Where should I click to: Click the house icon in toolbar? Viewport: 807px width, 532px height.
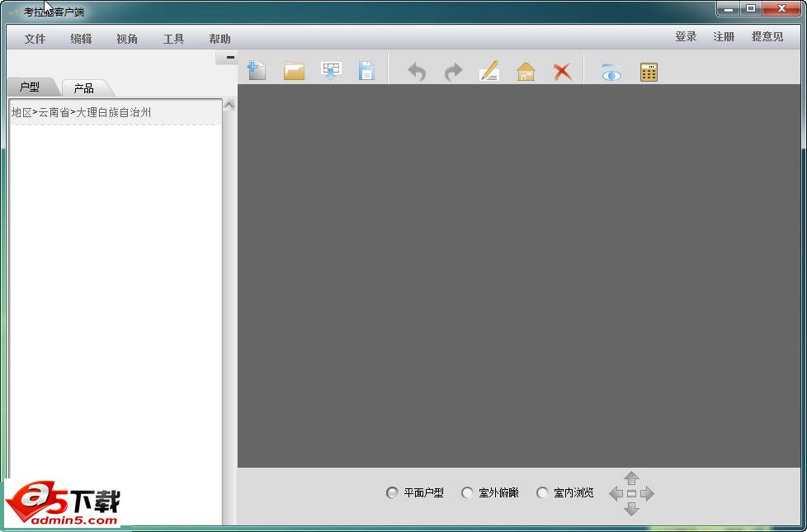[526, 72]
